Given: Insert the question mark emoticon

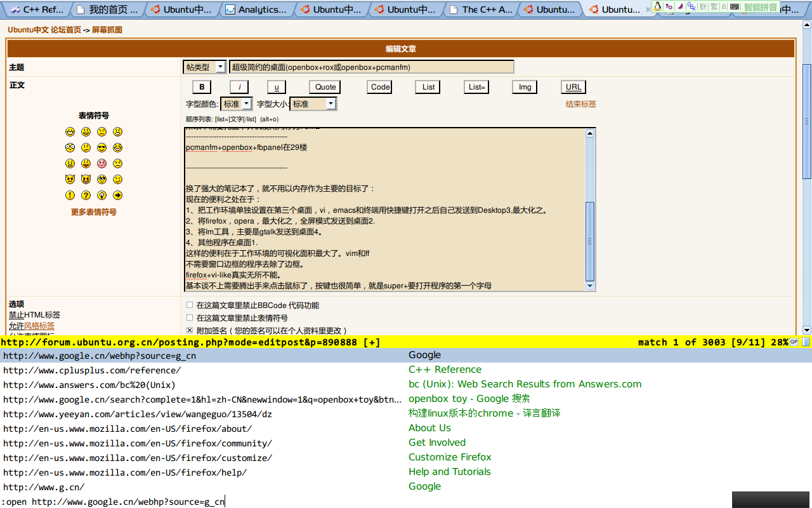Looking at the screenshot, I should click(86, 195).
